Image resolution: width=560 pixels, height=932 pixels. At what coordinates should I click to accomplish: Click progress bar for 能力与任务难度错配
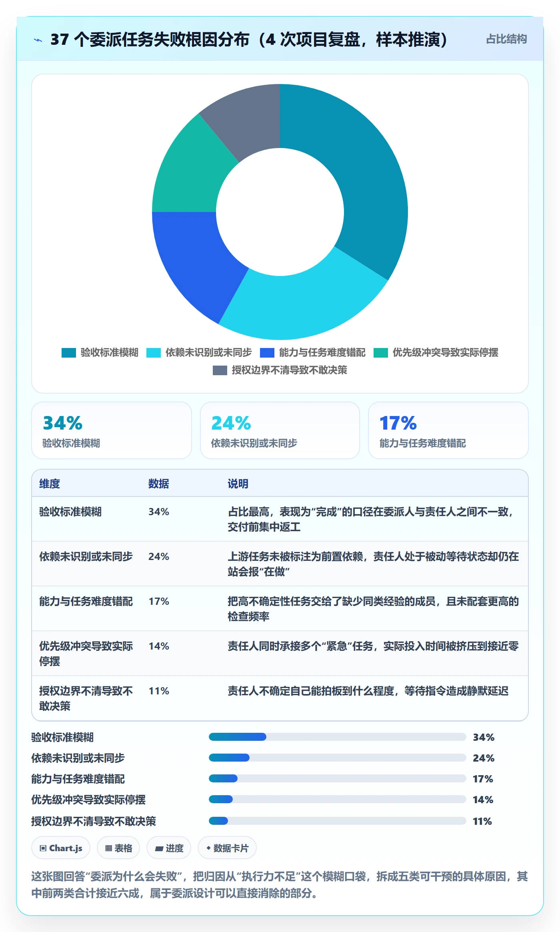(x=338, y=778)
